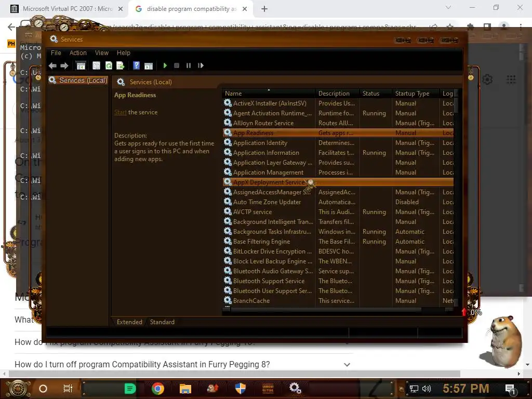Viewport: 532px width, 399px height.
Task: Open Properties via the toolbar icon
Action: [96, 65]
